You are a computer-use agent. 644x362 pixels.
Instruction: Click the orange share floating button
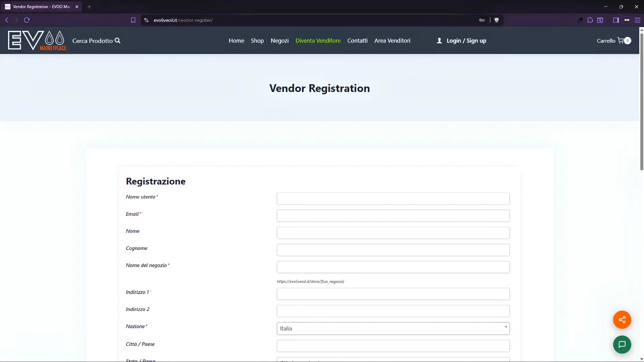coord(622,319)
